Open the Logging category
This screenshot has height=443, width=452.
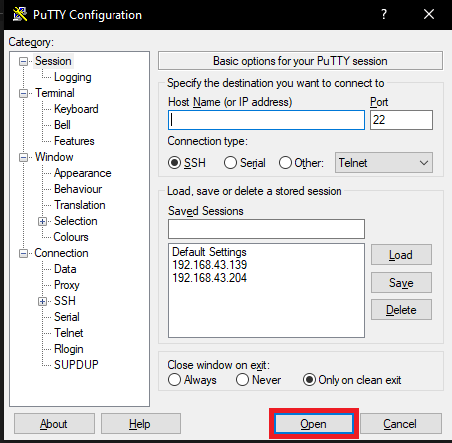(73, 77)
